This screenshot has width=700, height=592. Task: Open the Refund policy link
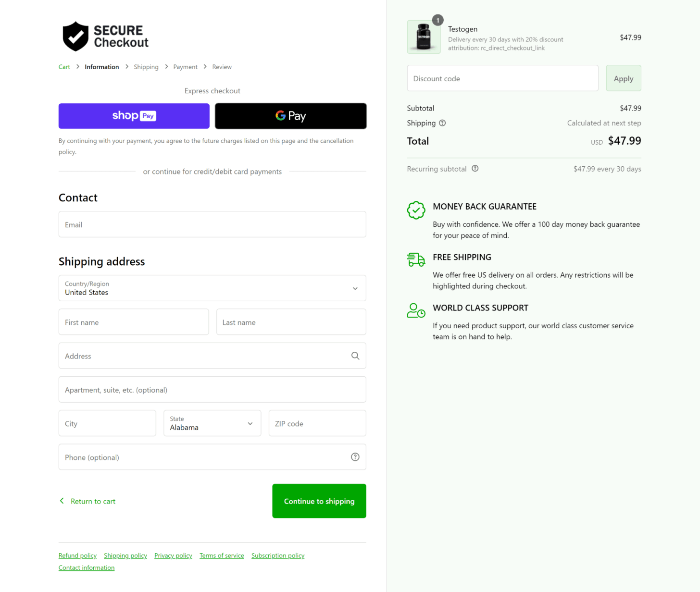(x=77, y=555)
